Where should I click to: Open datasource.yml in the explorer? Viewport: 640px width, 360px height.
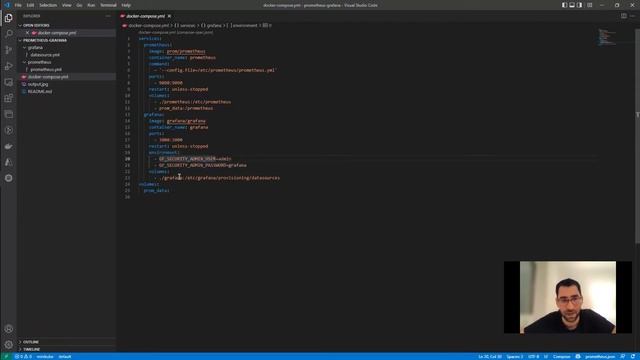[x=45, y=55]
